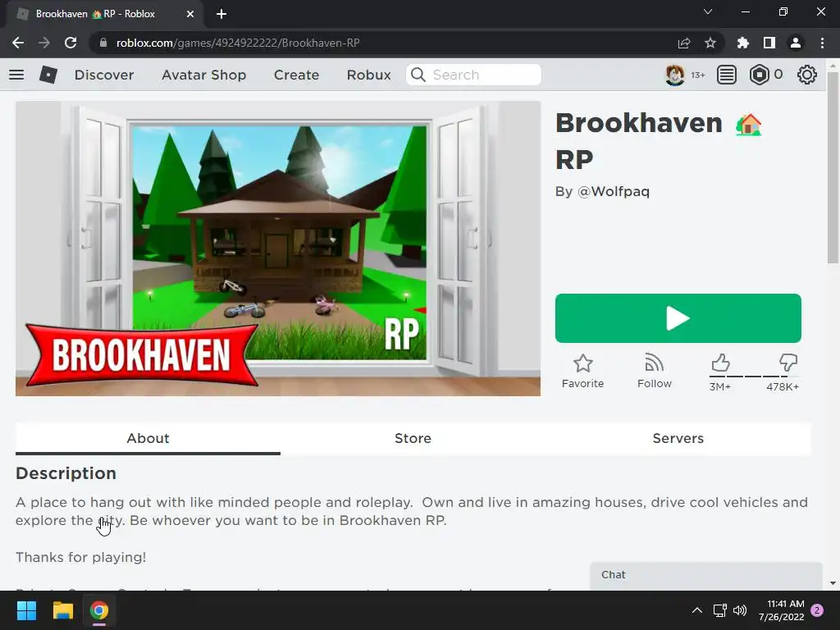Open Robux page from navbar
840x630 pixels.
point(368,75)
